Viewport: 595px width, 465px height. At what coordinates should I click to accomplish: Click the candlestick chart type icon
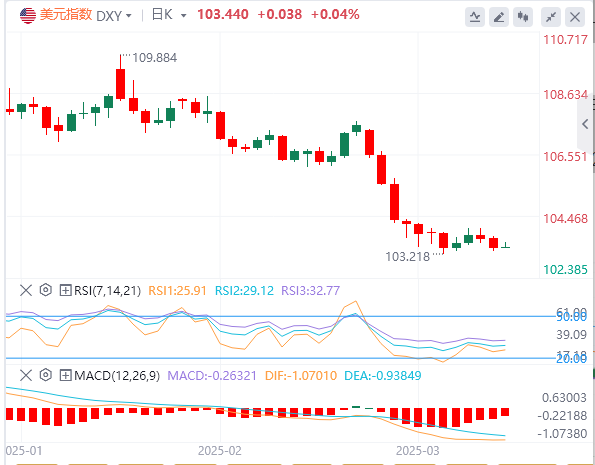[523, 17]
